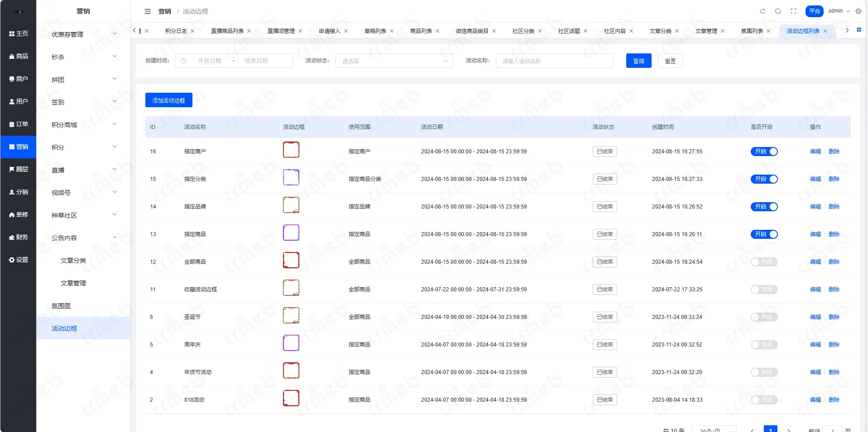Enable the switch for 818活动 row
Viewport: 868px width, 432px height.
point(764,400)
